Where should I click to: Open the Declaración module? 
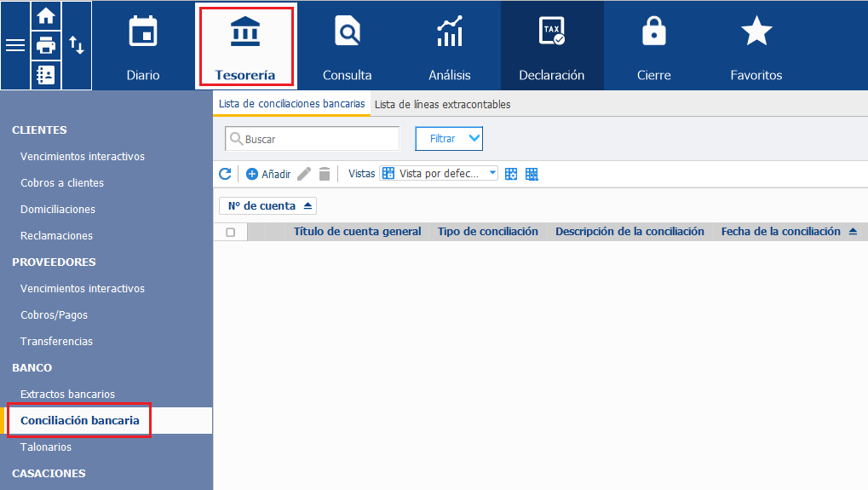(x=552, y=46)
